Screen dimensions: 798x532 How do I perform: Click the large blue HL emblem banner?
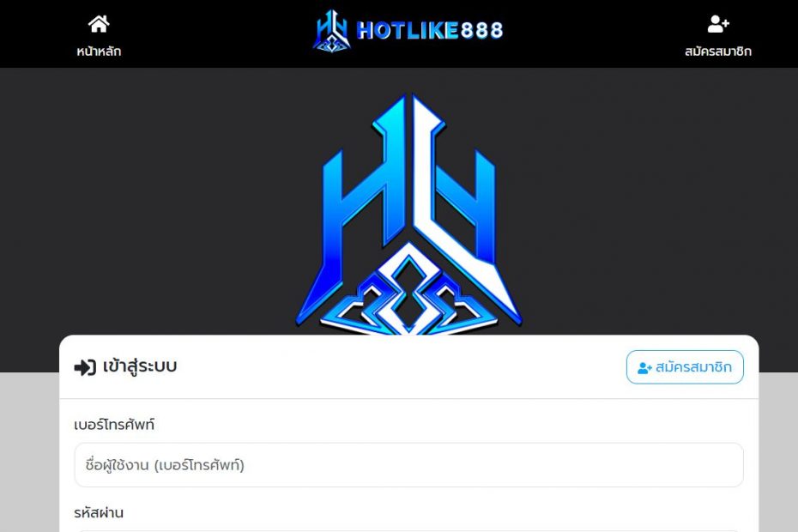click(408, 214)
